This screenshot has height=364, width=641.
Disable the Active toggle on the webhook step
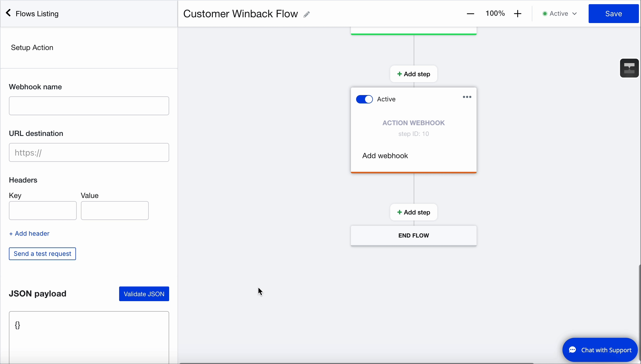[364, 99]
